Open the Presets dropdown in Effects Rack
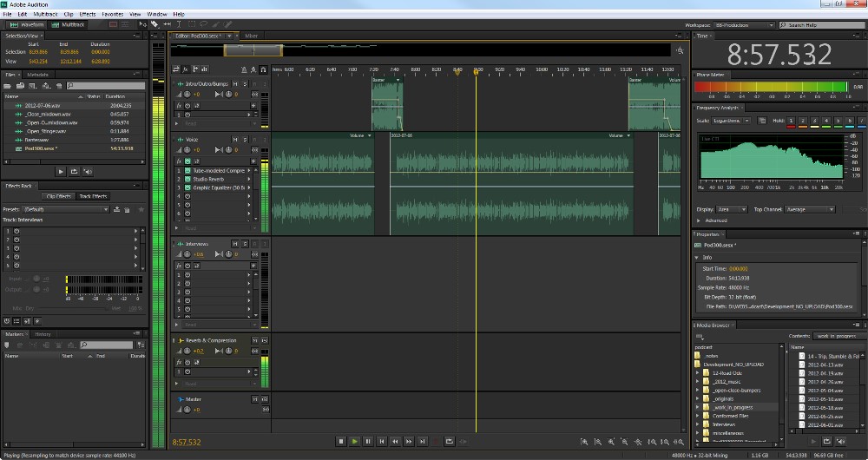The width and height of the screenshot is (868, 460). (x=65, y=209)
